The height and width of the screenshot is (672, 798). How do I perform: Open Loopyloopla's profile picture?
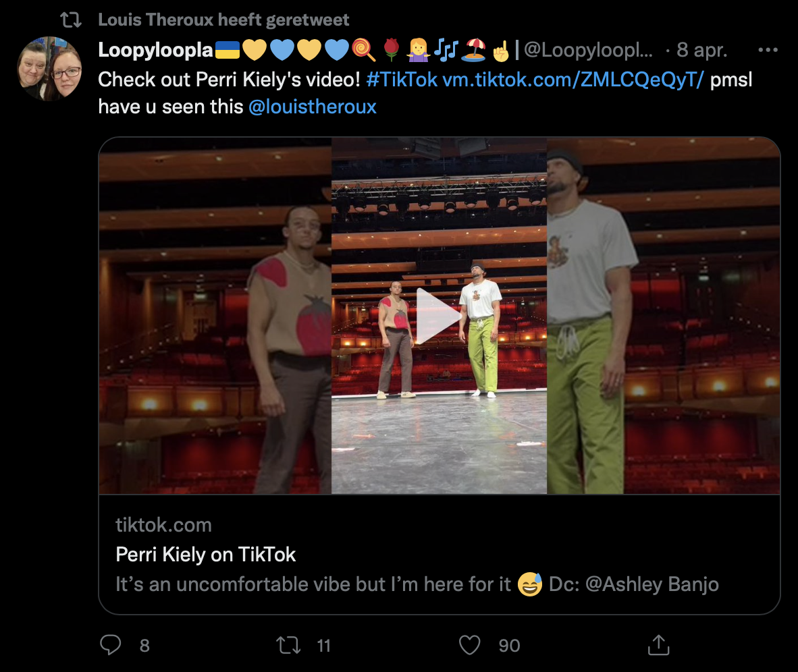(49, 68)
